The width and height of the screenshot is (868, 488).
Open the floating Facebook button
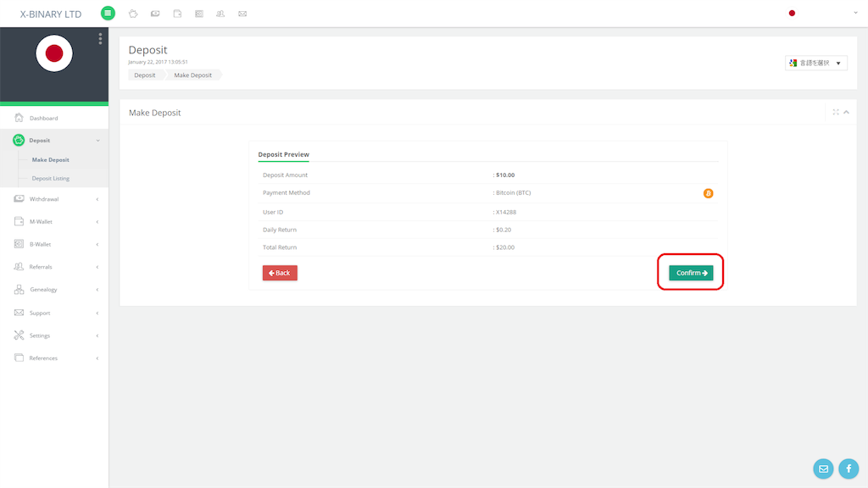849,469
